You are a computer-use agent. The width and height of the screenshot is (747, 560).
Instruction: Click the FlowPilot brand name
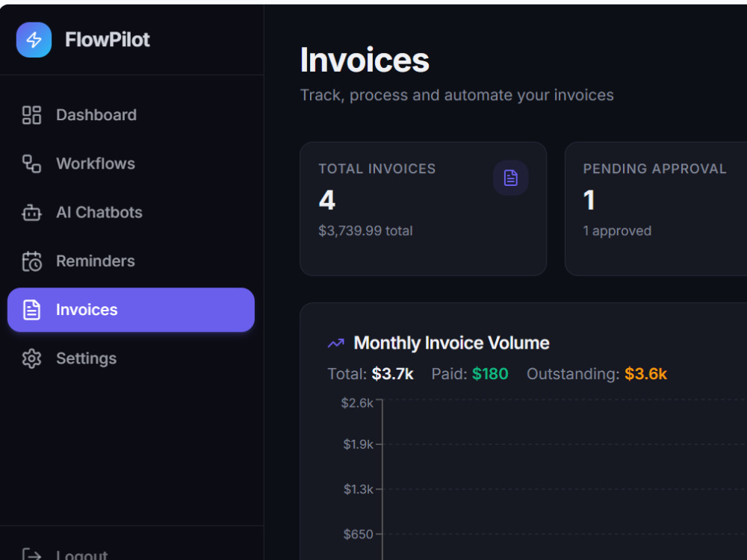107,40
